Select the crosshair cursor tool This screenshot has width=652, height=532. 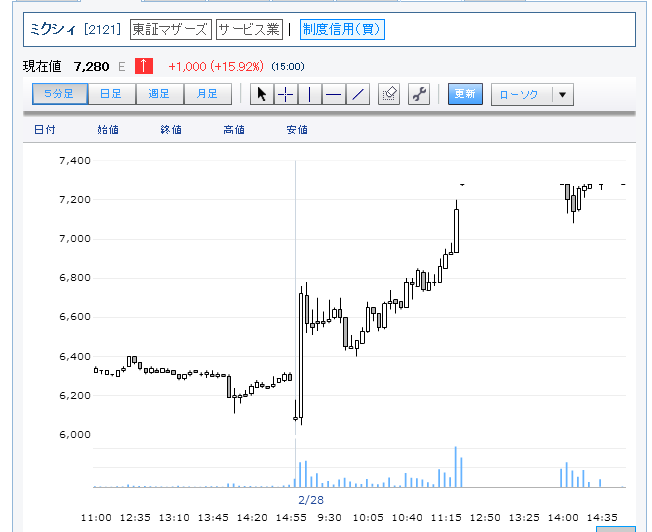click(x=285, y=94)
